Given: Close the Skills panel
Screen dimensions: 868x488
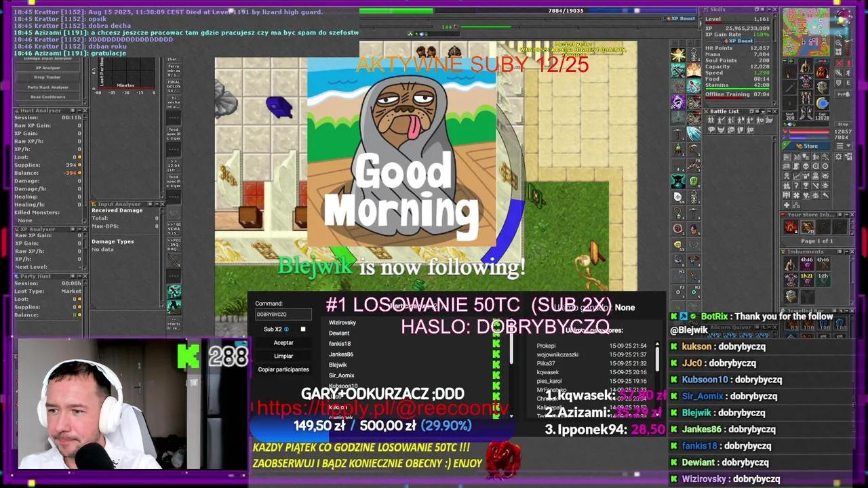Looking at the screenshot, I should click(x=774, y=9).
